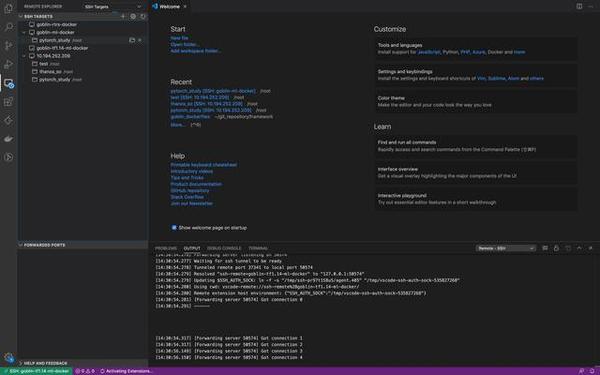
Task: Open the Run and Debug view
Action: (x=8, y=64)
